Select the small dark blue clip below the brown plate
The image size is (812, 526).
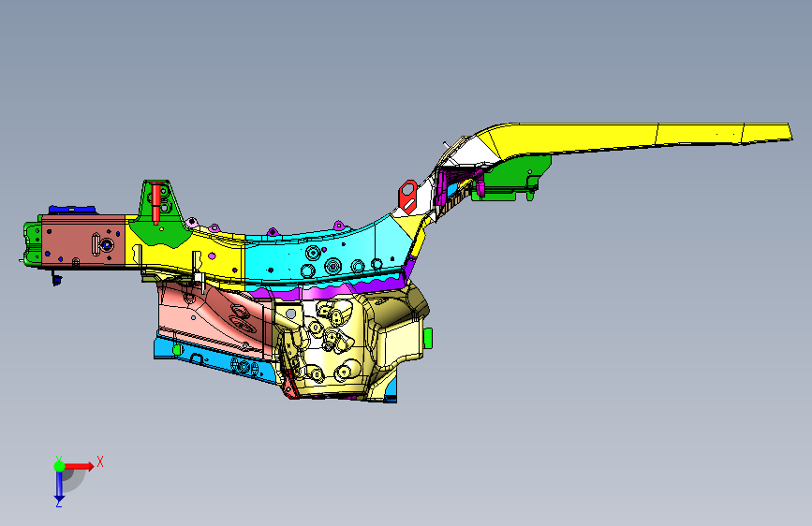pos(56,280)
